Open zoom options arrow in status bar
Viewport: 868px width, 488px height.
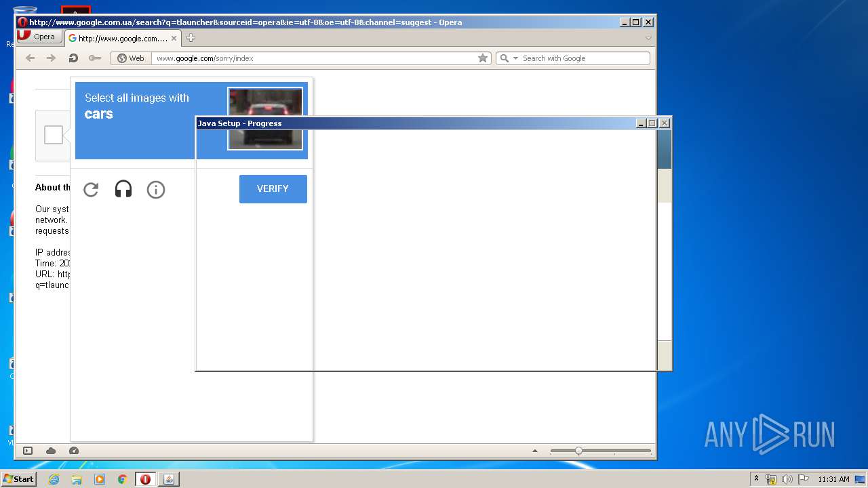(535, 451)
